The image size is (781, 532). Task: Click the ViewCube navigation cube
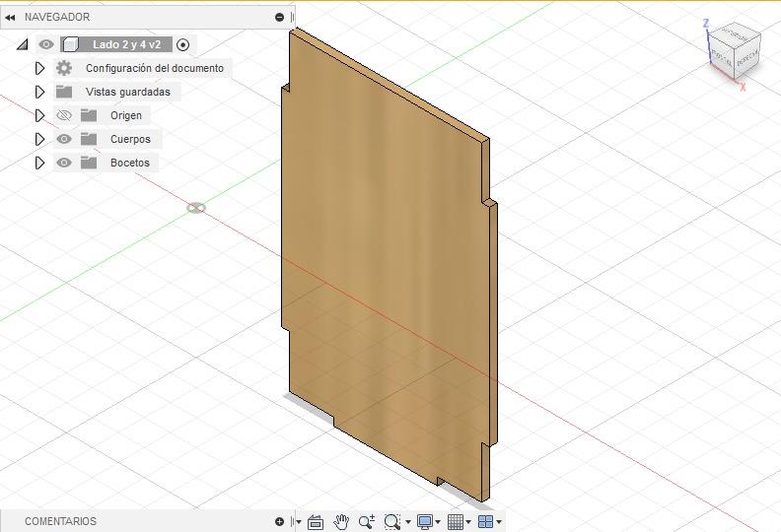(x=735, y=52)
